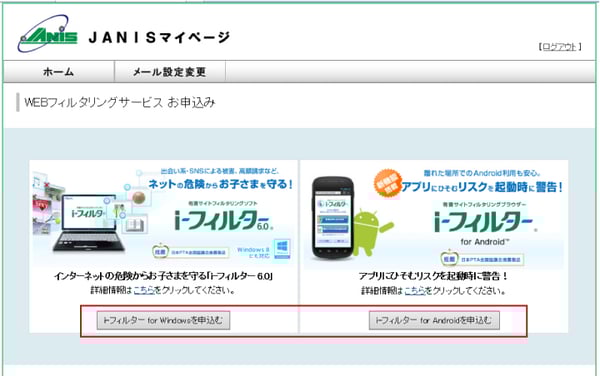Click the i-フィルター for Android banner image
Screen dimensions: 600x376
[x=434, y=215]
